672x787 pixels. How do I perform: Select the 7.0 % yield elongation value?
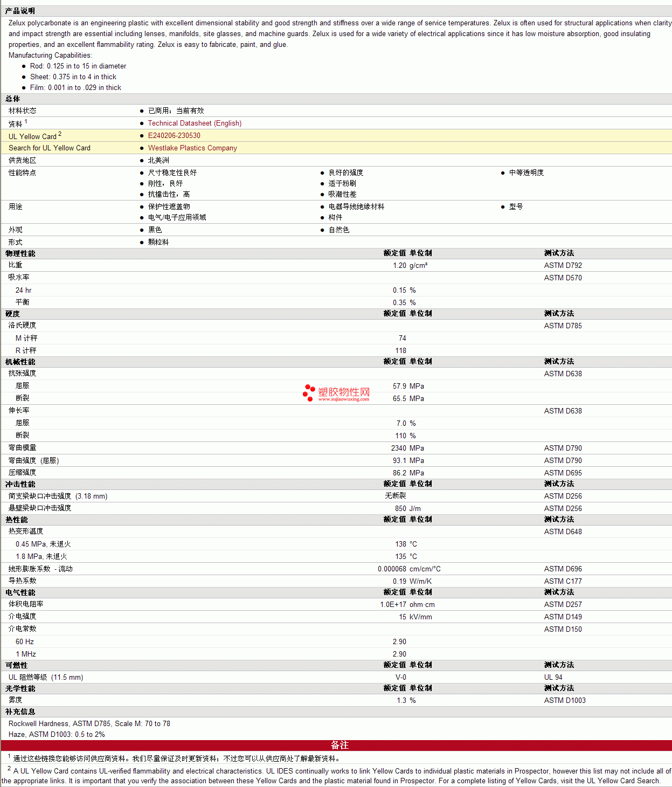406,423
